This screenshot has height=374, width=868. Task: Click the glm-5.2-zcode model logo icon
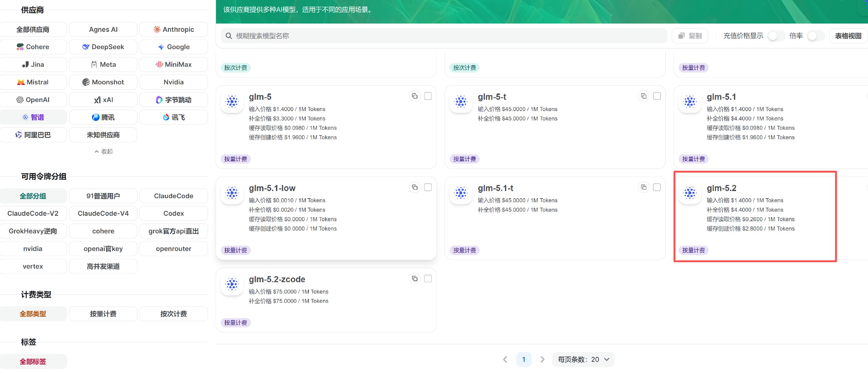pyautogui.click(x=232, y=284)
